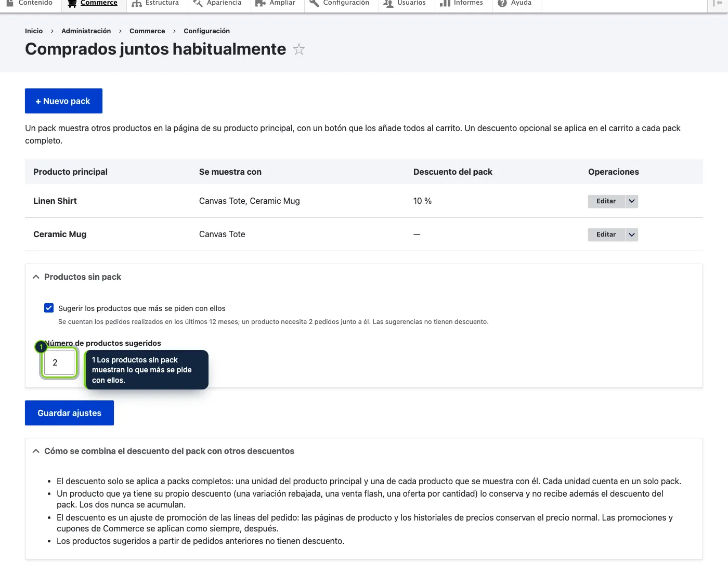This screenshot has width=728, height=572.
Task: Go to Administración breadcrumb link
Action: click(86, 31)
